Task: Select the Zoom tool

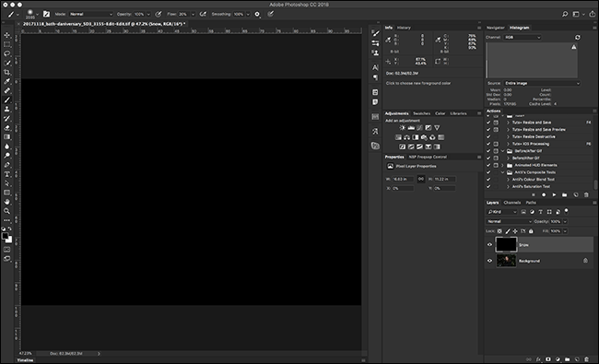Action: point(6,211)
